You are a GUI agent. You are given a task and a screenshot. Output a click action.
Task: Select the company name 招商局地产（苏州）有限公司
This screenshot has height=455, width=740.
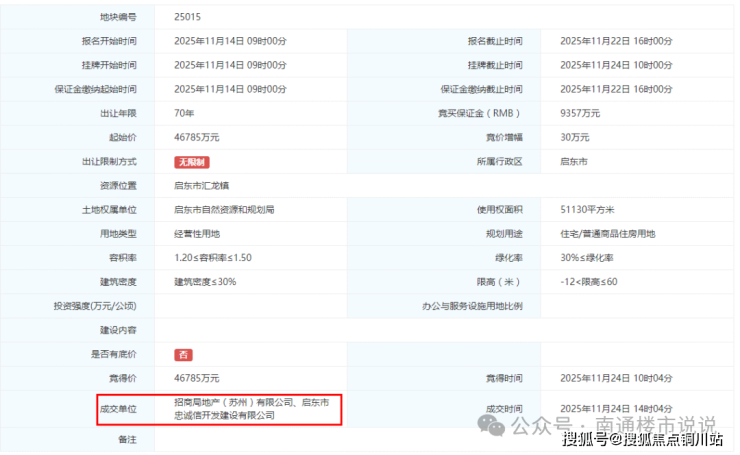[234, 402]
